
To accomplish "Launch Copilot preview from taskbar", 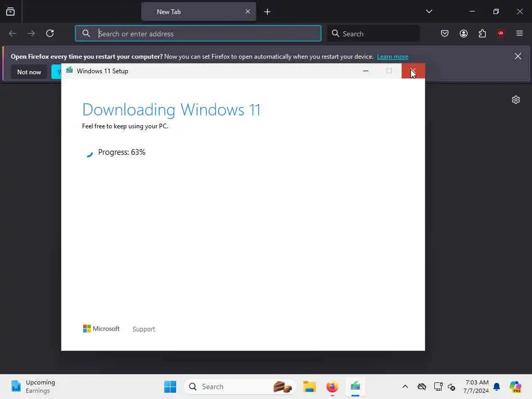I will (x=515, y=387).
